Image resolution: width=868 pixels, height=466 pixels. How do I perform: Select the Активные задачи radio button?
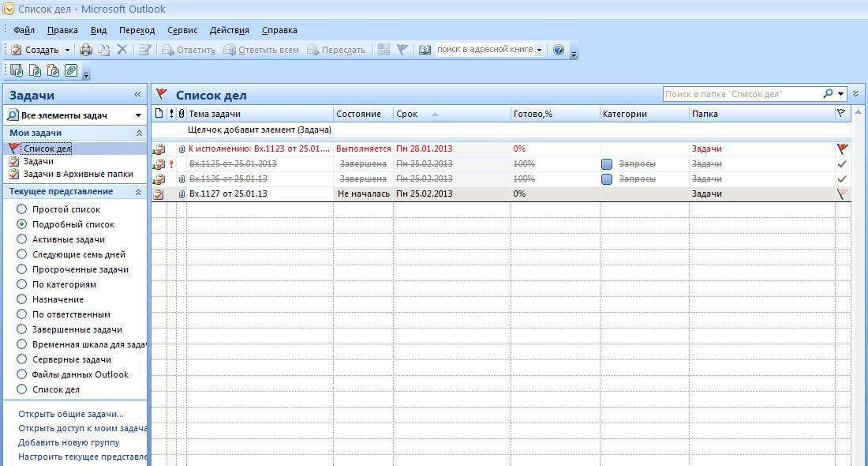coord(22,239)
